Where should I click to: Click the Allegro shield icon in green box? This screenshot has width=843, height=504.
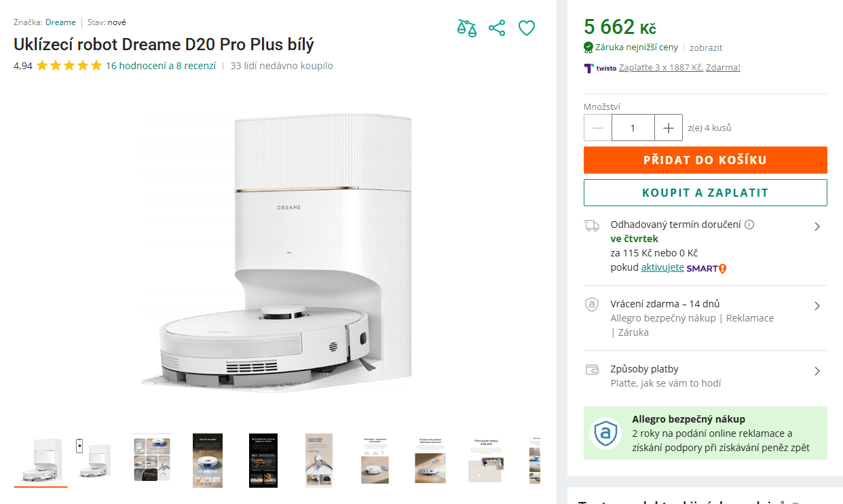(x=605, y=432)
